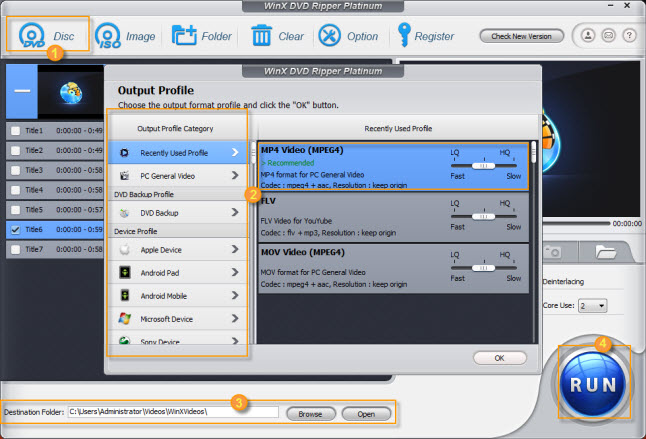
Task: Expand DVD Backup chevron
Action: point(235,212)
